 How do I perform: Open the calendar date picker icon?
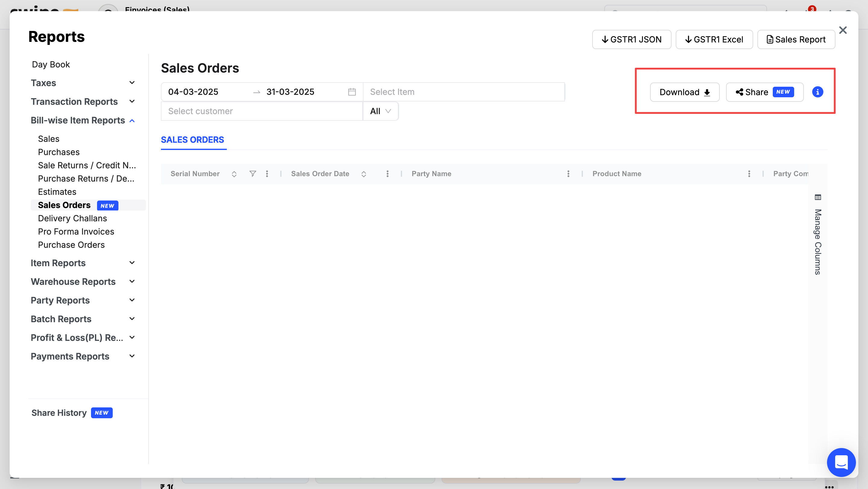[352, 92]
